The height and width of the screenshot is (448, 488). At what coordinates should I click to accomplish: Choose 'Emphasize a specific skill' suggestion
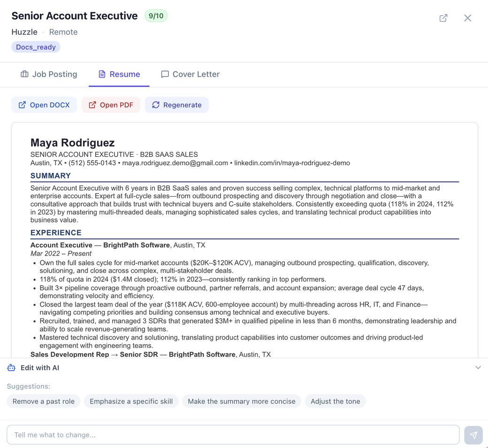pos(131,401)
